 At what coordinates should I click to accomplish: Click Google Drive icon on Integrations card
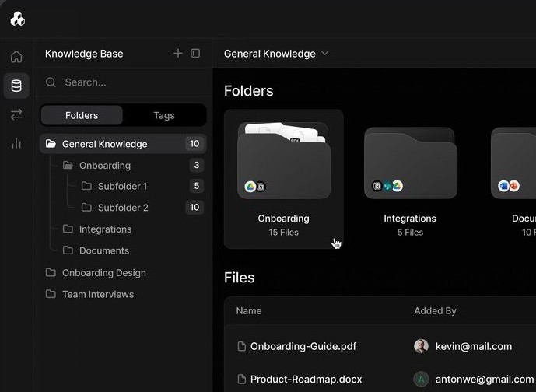tap(398, 186)
